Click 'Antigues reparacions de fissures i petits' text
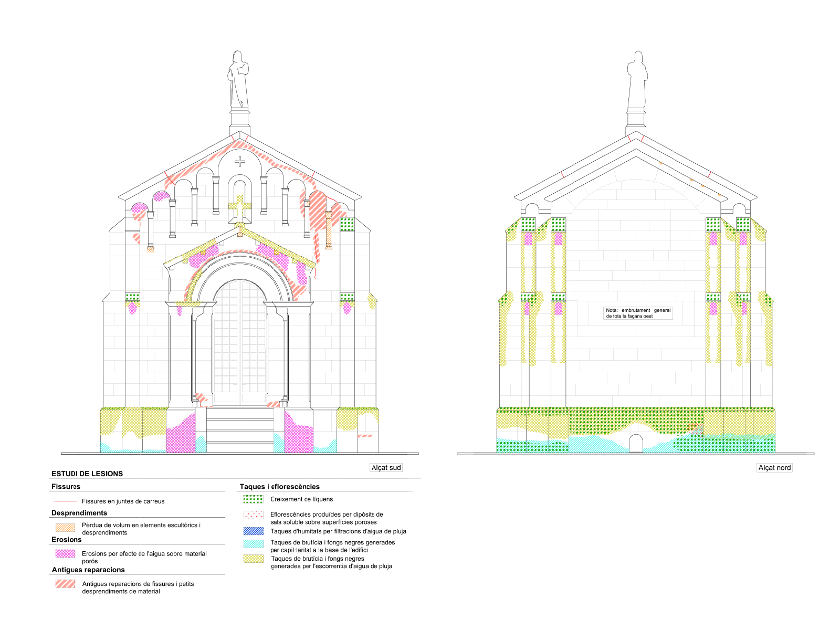Image resolution: width=840 pixels, height=630 pixels. [138, 584]
